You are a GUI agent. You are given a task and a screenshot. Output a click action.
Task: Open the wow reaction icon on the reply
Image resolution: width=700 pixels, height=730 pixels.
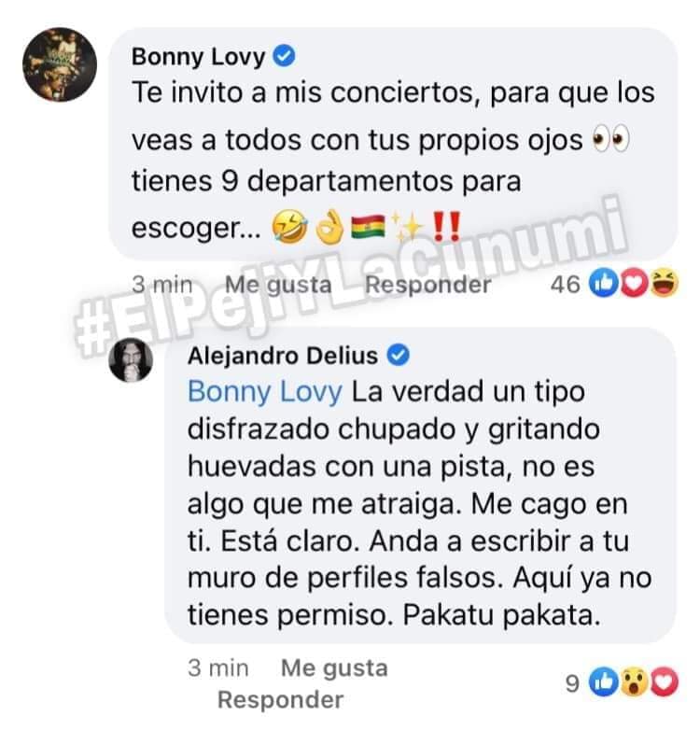pyautogui.click(x=634, y=682)
